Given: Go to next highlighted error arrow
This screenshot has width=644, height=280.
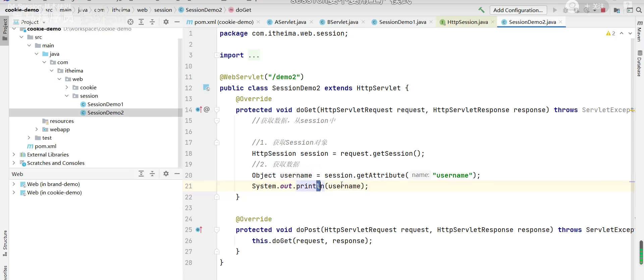Looking at the screenshot, I should pyautogui.click(x=630, y=33).
